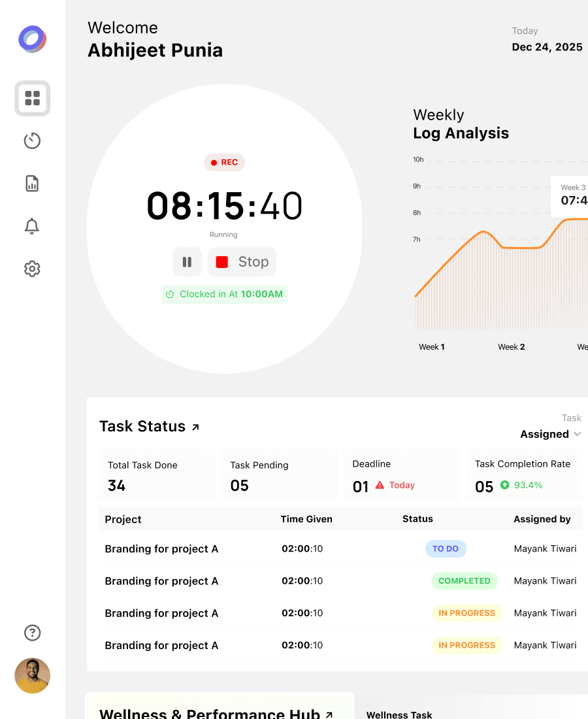Open Task Status arrow link
Screen dimensions: 588x719
click(196, 427)
